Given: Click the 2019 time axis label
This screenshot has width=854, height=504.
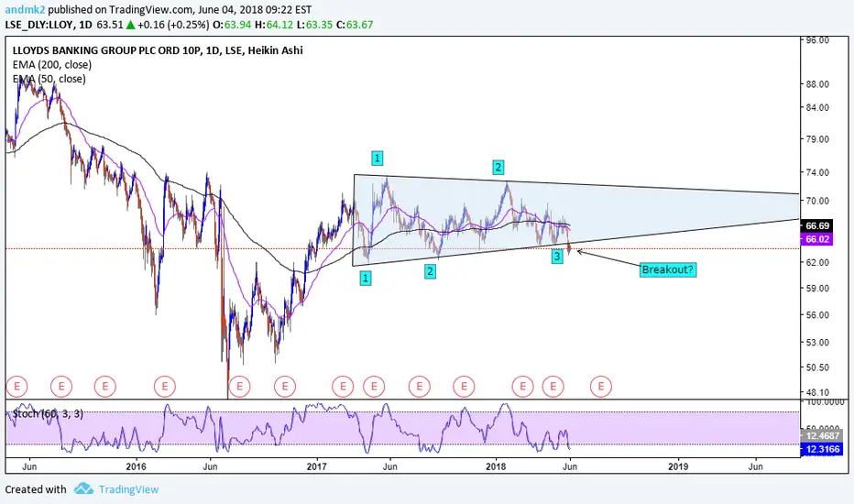Looking at the screenshot, I should (677, 466).
